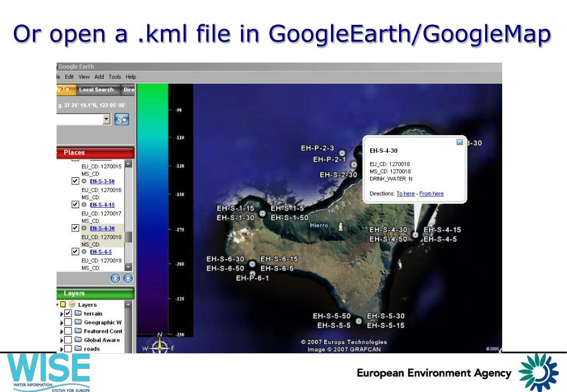This screenshot has width=567, height=392.
Task: Click the placemark icon next to EH-S-3-50 in Places
Action: point(84,181)
